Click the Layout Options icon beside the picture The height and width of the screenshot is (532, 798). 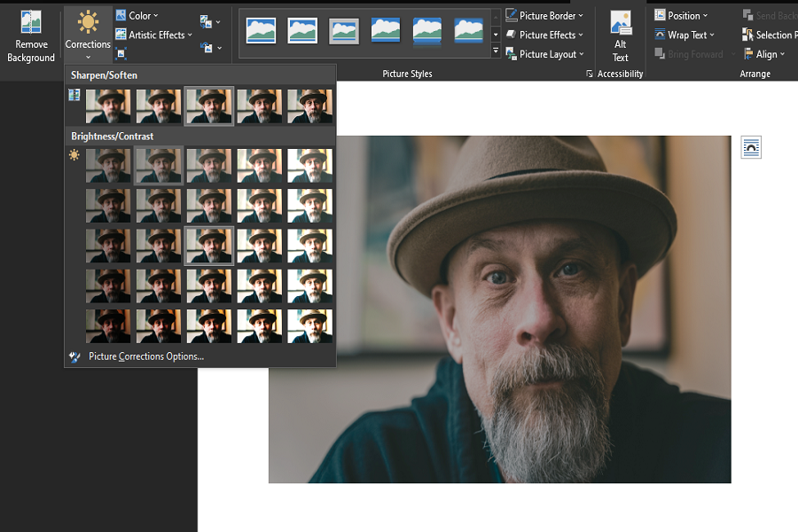pyautogui.click(x=751, y=148)
